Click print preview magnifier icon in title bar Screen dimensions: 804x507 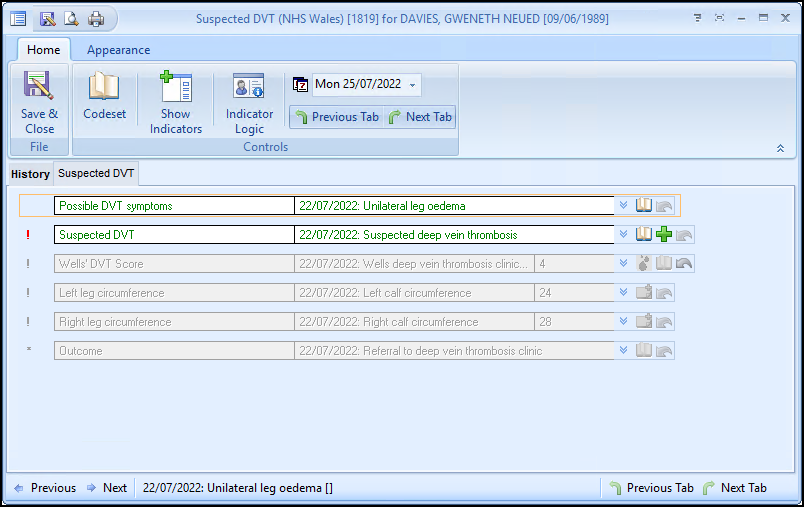(71, 19)
